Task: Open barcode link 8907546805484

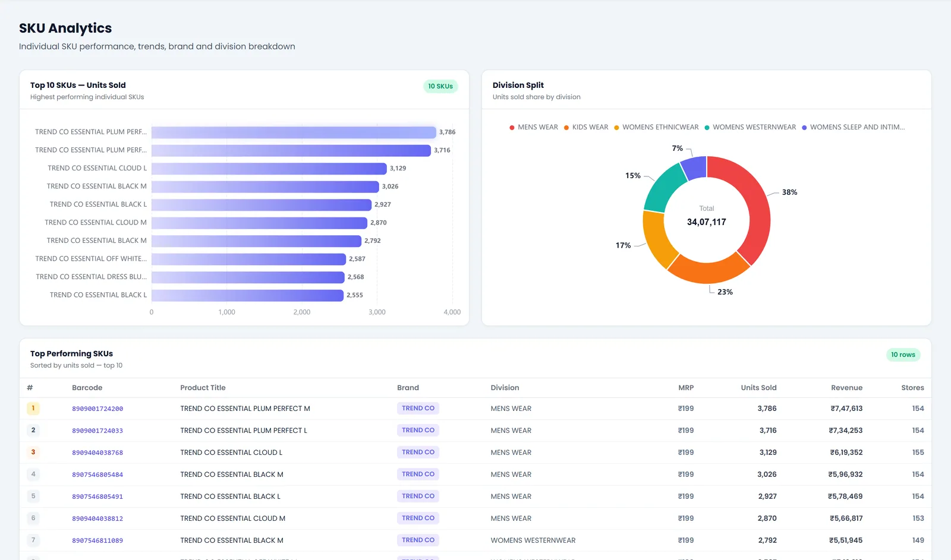Action: (97, 474)
